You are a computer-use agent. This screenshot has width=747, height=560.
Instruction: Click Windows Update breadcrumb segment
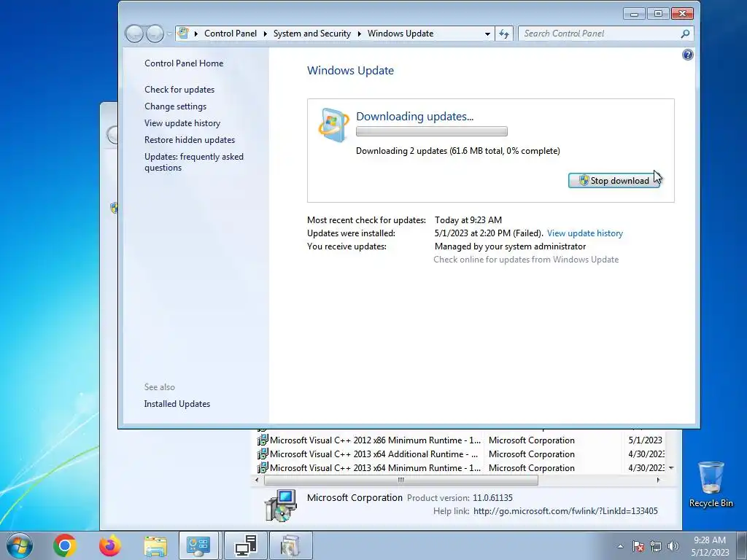[x=400, y=34]
